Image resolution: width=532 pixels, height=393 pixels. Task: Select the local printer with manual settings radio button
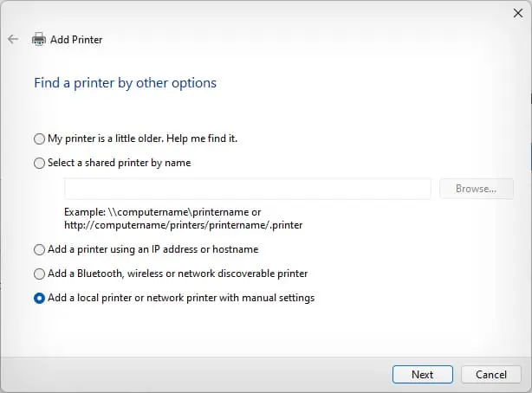[39, 298]
